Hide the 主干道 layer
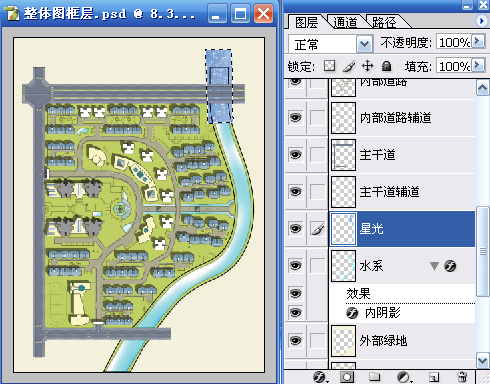490x384 pixels. tap(295, 155)
